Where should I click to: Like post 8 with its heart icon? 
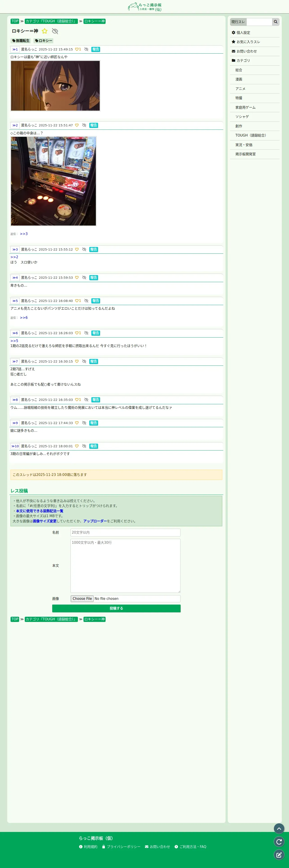[x=78, y=400]
